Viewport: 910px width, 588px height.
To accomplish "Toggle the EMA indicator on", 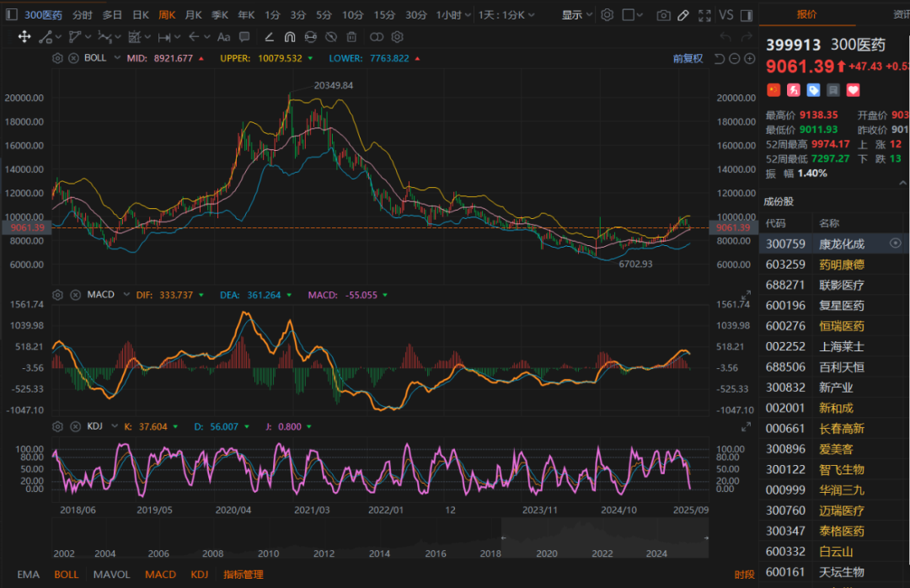I will [28, 575].
